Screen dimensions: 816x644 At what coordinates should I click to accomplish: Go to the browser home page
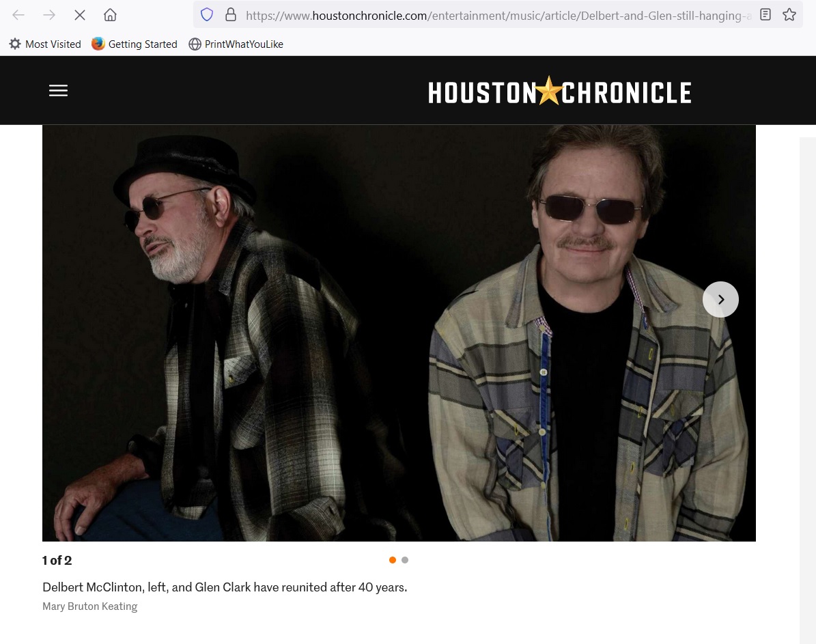pyautogui.click(x=110, y=15)
